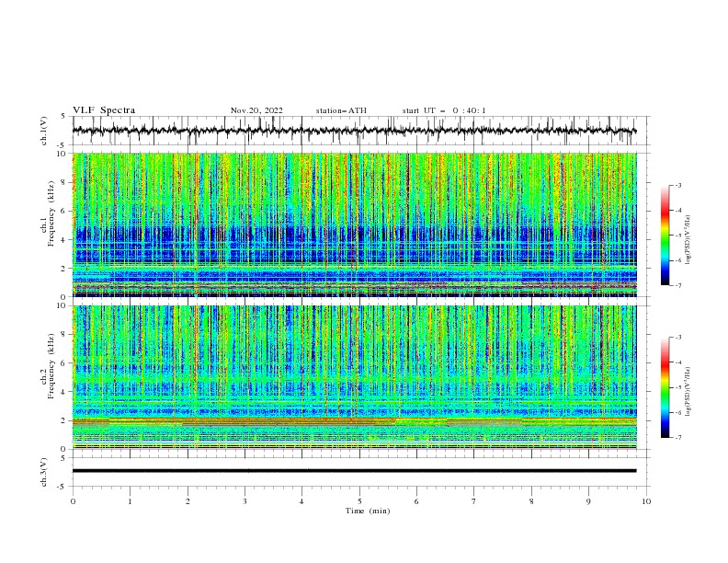
Task: Click the ch.1 spectrogram color scale bar
Action: pyautogui.click(x=665, y=236)
